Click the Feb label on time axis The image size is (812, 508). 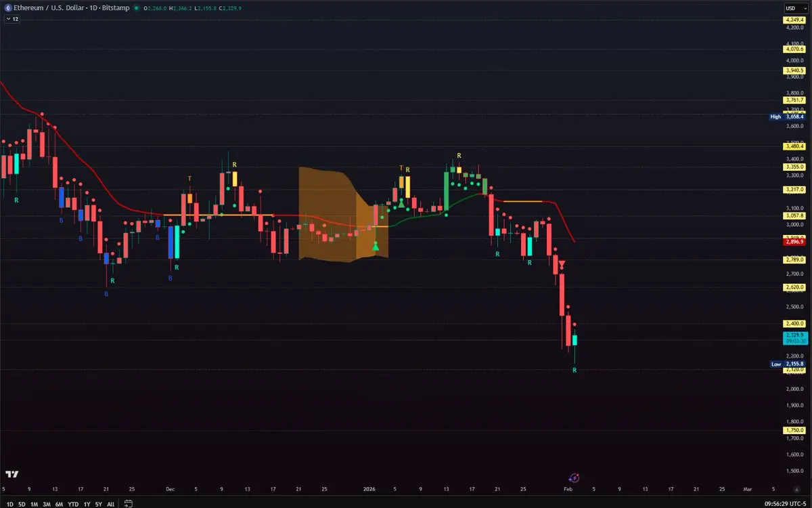pos(568,488)
